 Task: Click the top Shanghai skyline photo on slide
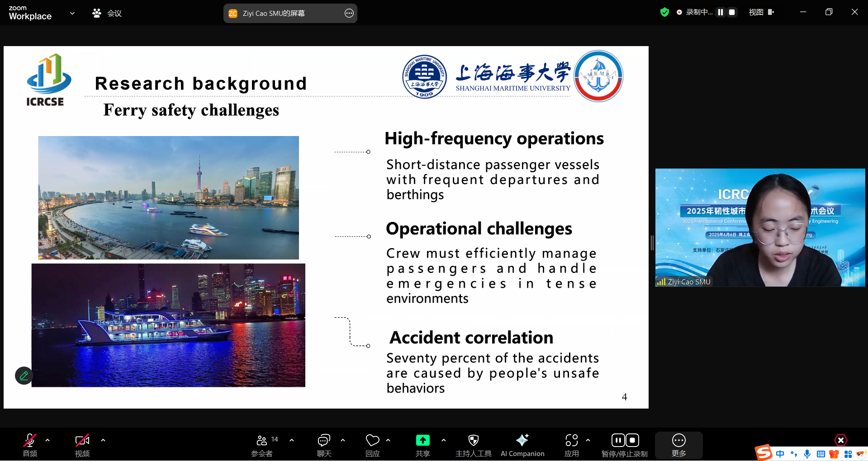pyautogui.click(x=168, y=198)
